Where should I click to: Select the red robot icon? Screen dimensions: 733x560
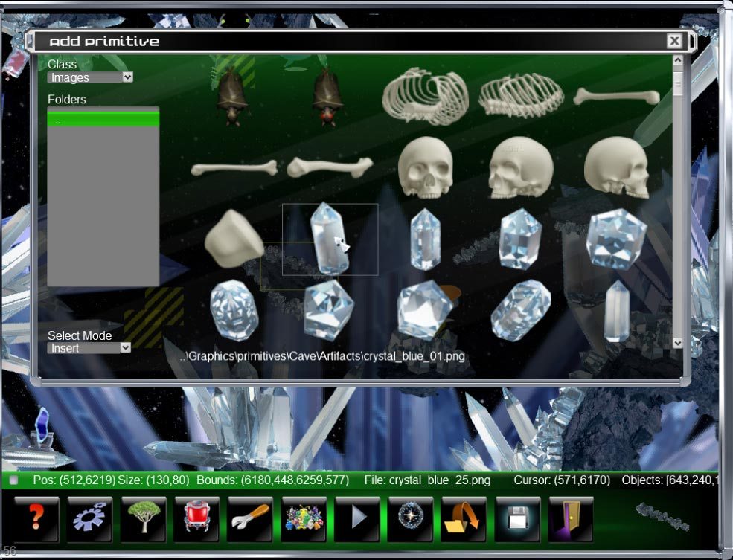tap(196, 519)
